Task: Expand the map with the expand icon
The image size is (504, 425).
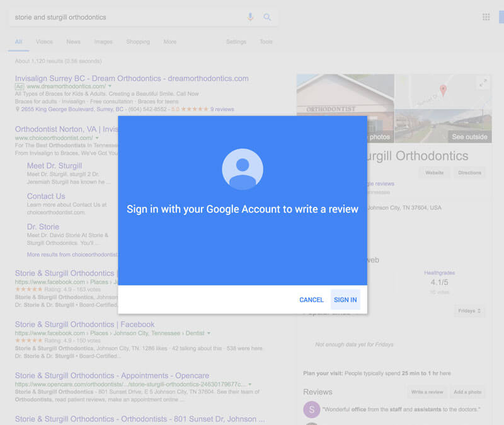Action: [x=483, y=83]
